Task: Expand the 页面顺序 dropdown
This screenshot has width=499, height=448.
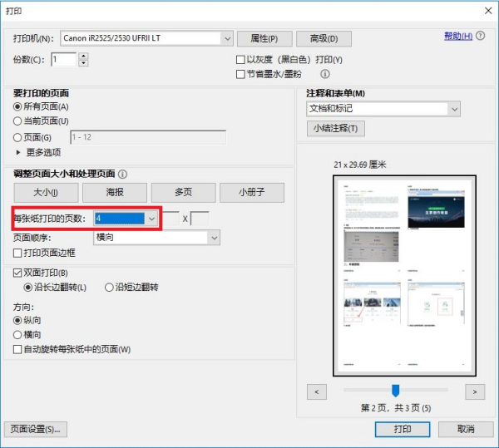Action: pyautogui.click(x=214, y=238)
